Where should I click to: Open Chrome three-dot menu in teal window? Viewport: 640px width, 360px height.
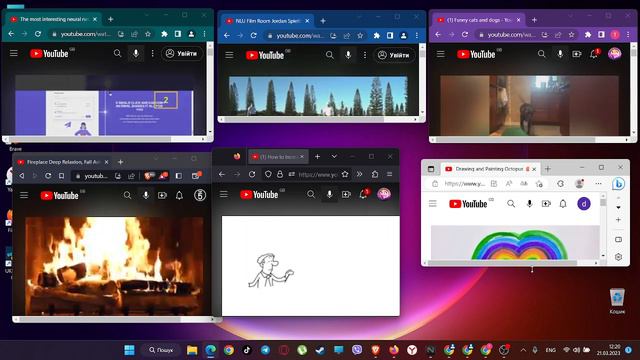click(204, 34)
